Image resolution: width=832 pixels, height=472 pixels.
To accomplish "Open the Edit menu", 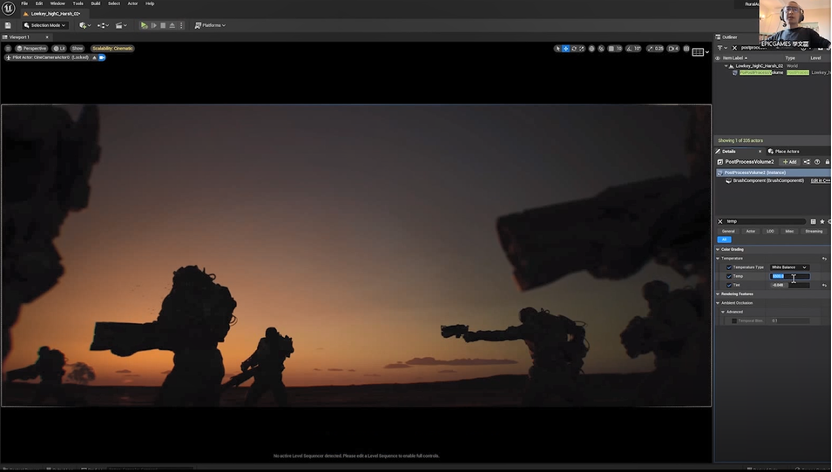I will (39, 3).
